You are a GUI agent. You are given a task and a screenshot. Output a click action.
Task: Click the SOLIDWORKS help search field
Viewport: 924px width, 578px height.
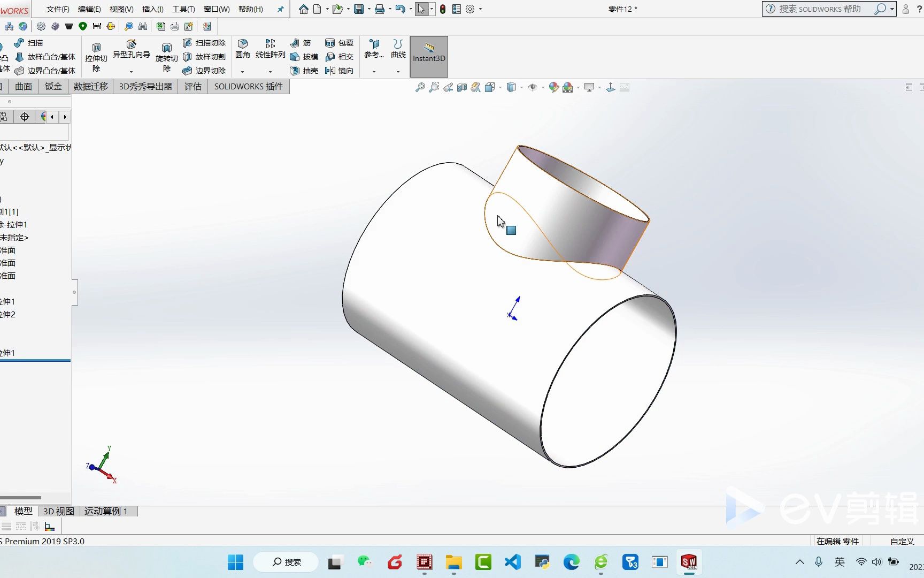coord(824,9)
